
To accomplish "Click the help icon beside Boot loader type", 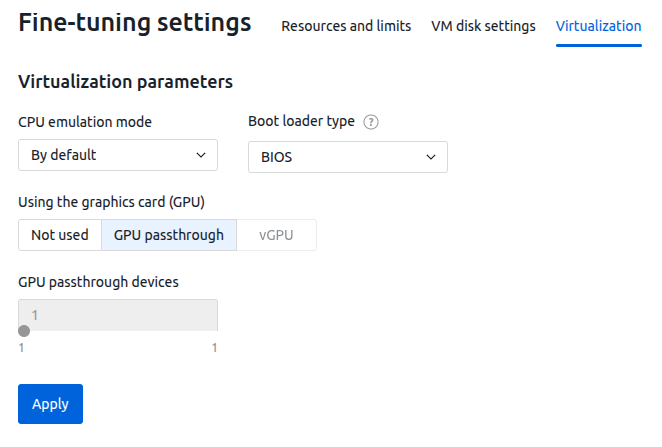I will click(x=371, y=122).
